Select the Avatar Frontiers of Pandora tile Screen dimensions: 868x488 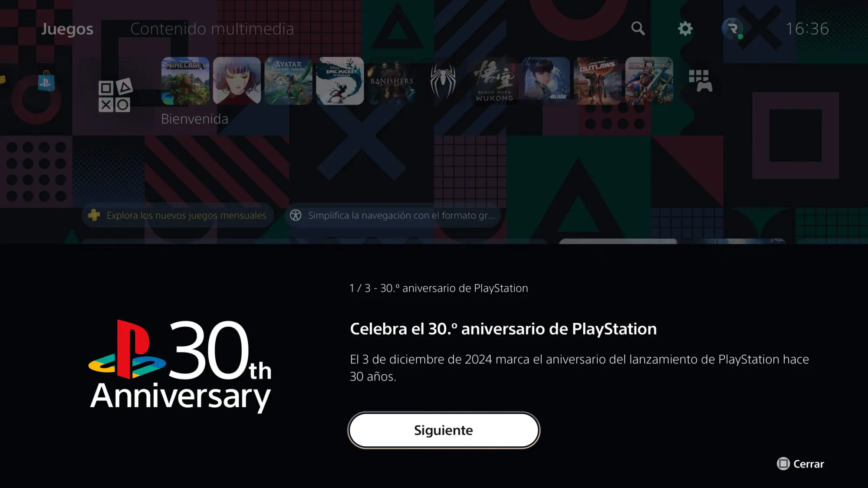289,81
